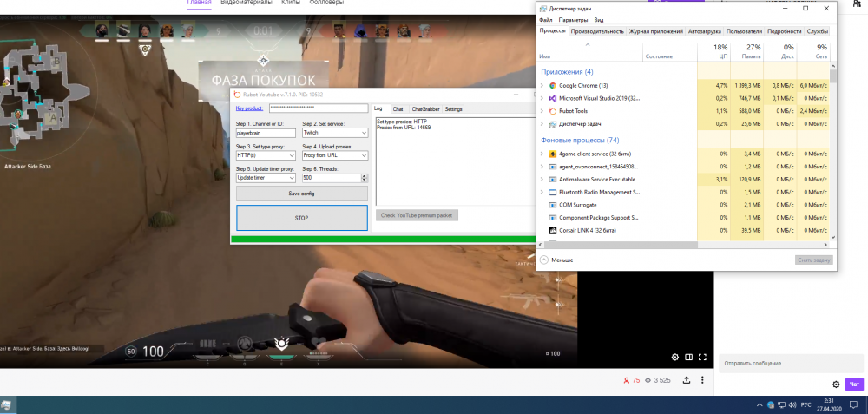Open the Set service dropdown showing Twitch
Viewport: 868px width, 414px height.
tap(335, 133)
